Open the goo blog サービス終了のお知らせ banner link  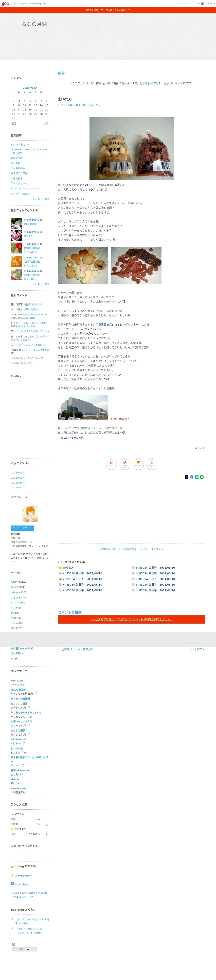pyautogui.click(x=108, y=10)
